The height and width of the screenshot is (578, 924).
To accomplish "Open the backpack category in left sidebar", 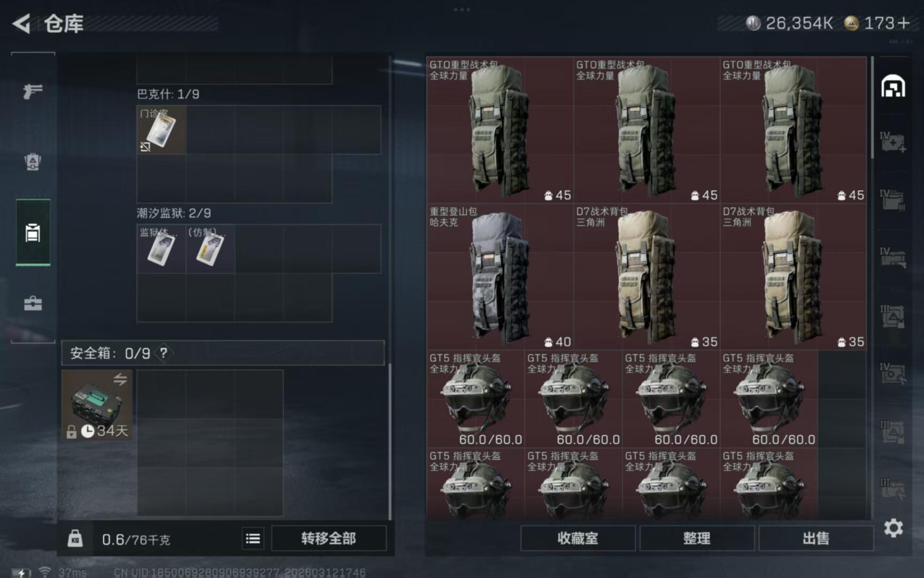I will (33, 162).
